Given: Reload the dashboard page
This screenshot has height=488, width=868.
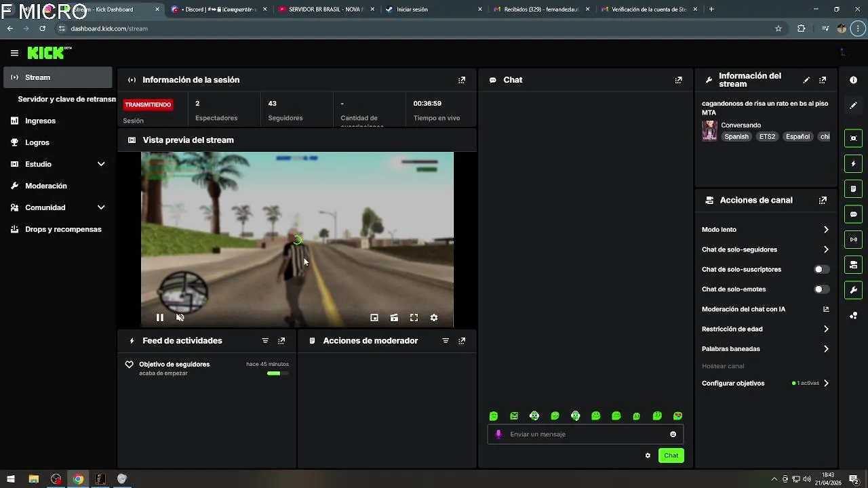Looking at the screenshot, I should click(x=42, y=28).
